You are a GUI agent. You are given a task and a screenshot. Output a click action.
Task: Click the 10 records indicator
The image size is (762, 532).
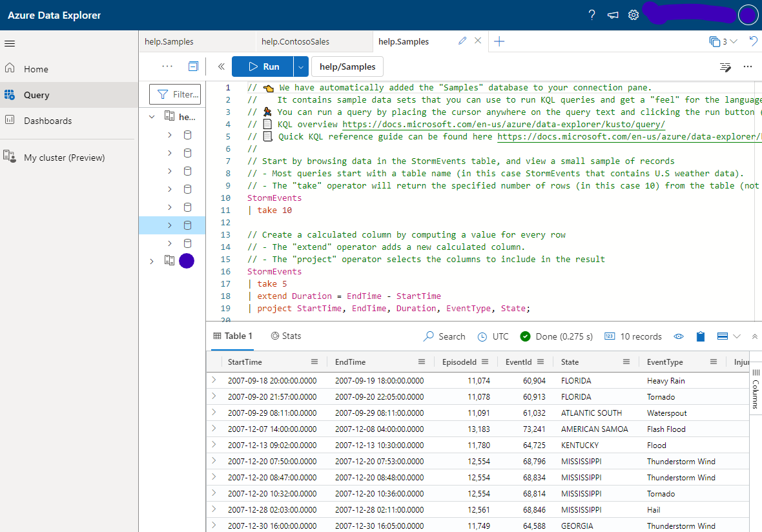[x=633, y=336]
